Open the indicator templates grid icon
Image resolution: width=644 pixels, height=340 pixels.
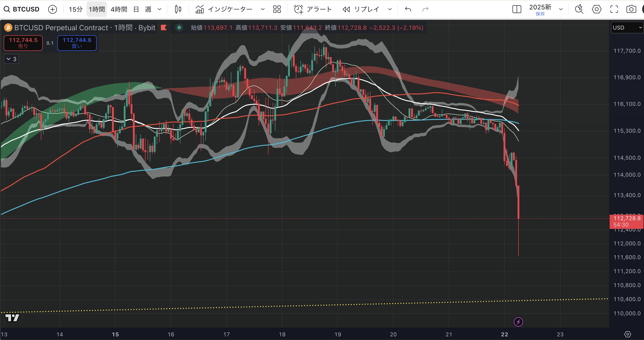click(x=277, y=9)
